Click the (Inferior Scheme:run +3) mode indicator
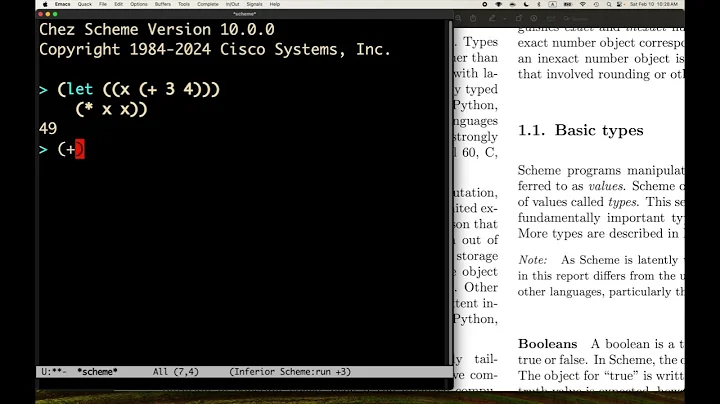This screenshot has height=404, width=720. tap(290, 372)
